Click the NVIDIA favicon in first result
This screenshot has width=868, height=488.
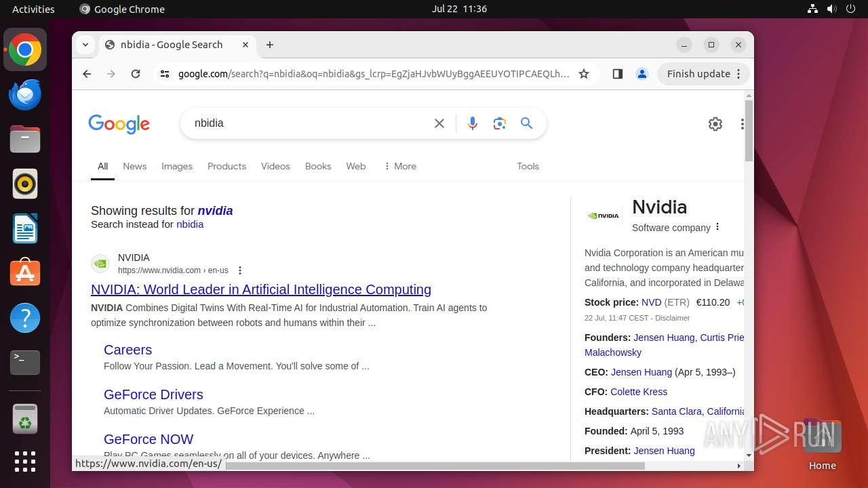100,264
